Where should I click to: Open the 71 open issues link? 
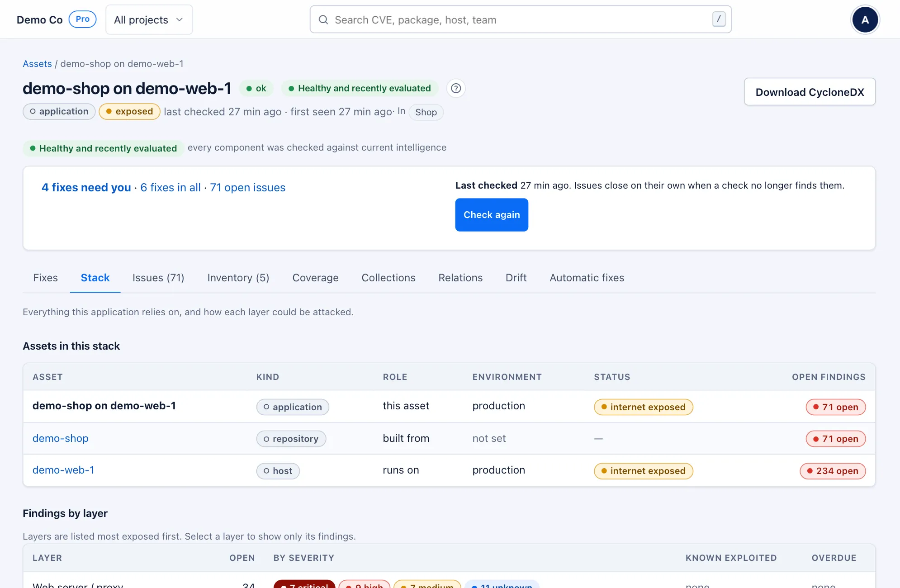(x=248, y=188)
